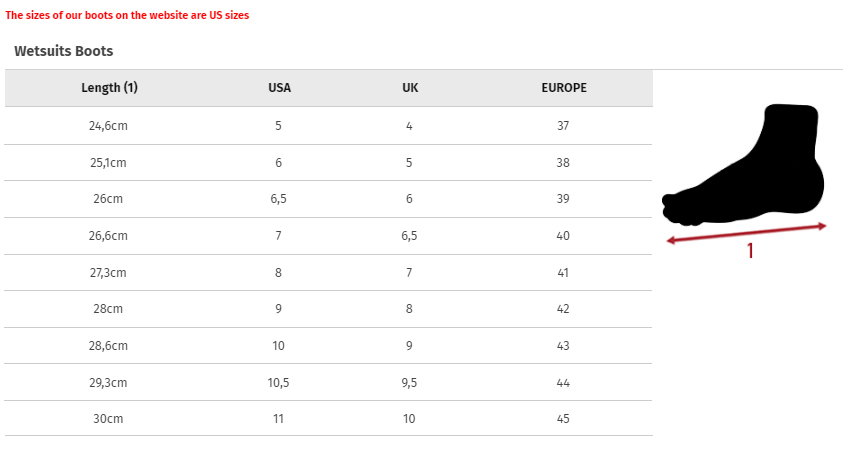Click Europe size 45 cell
Viewport: 843px width, 450px height.
tap(563, 419)
